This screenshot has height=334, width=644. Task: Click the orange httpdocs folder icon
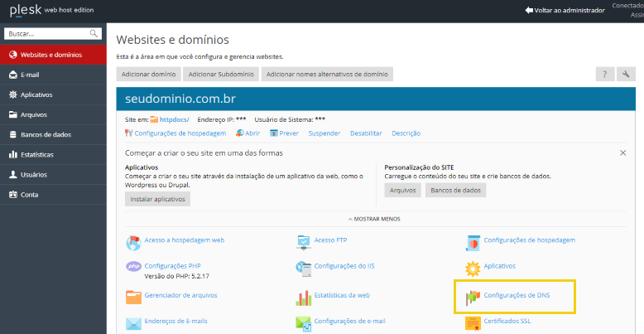(x=154, y=119)
